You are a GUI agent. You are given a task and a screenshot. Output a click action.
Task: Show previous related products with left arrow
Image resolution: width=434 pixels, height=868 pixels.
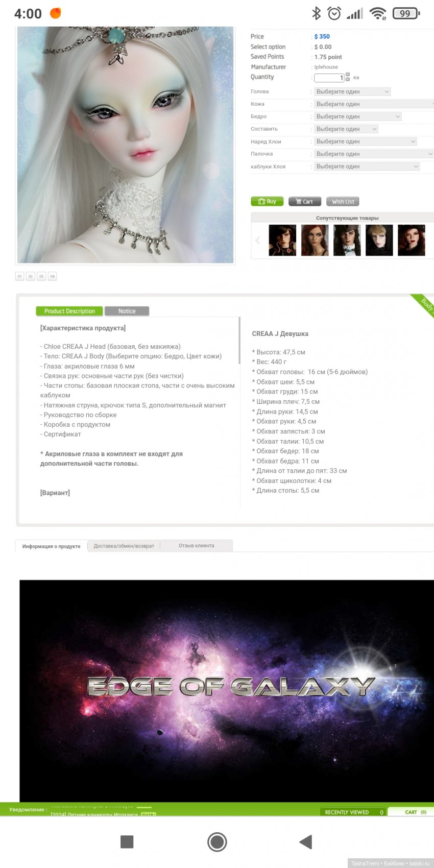[x=257, y=240]
